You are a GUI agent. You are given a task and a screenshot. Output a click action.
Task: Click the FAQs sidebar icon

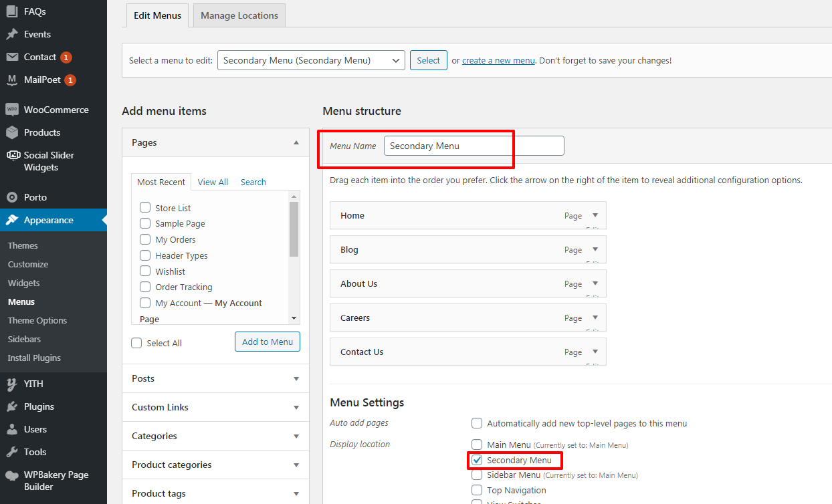click(x=12, y=11)
